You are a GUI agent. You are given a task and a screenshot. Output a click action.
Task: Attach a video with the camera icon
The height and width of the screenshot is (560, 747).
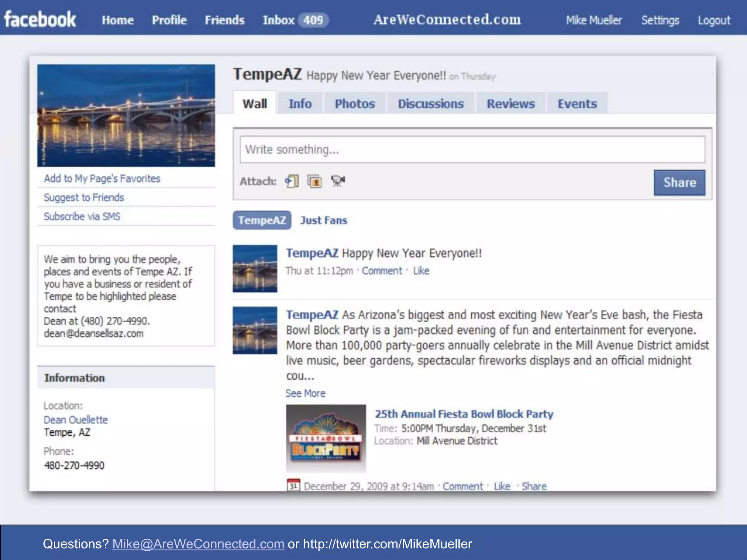(x=338, y=181)
